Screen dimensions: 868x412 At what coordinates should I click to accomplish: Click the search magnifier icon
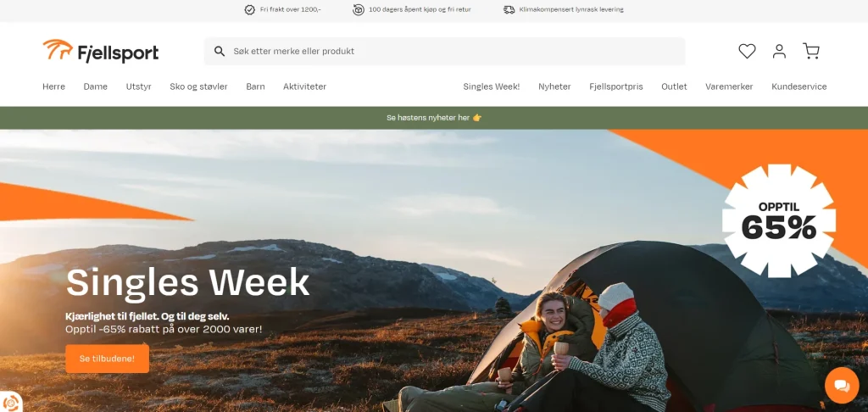220,52
